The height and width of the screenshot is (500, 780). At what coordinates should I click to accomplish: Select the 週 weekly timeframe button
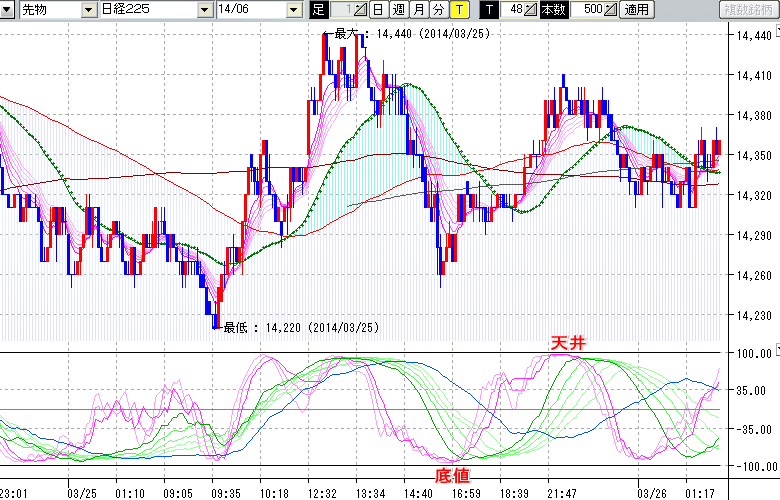(398, 10)
